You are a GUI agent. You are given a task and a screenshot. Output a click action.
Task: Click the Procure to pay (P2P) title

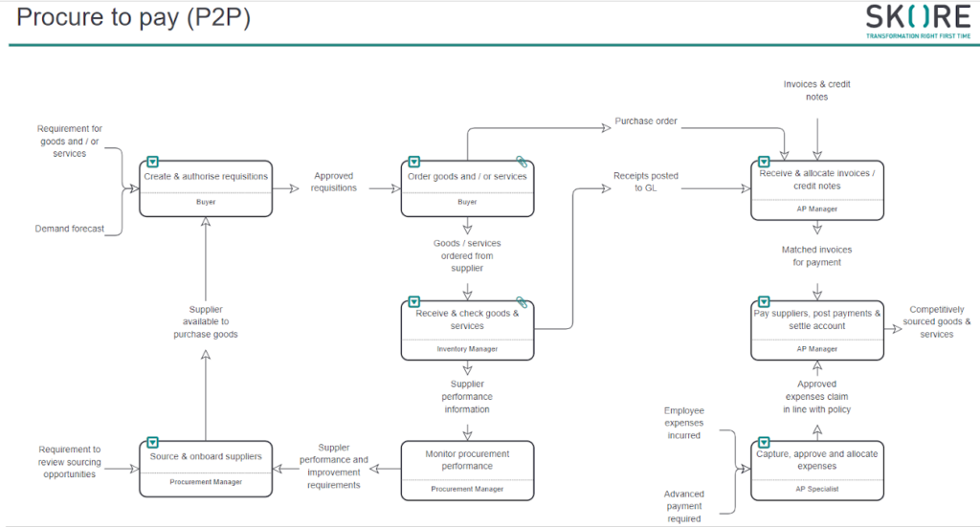134,17
